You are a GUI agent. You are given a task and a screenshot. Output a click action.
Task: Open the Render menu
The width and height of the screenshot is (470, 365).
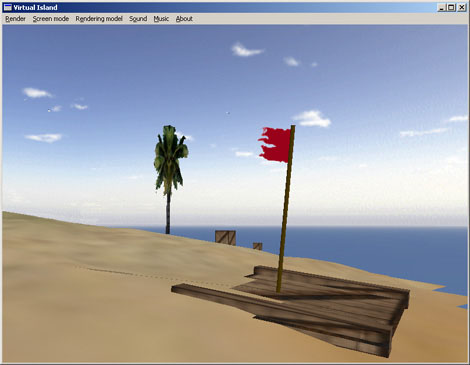[15, 19]
